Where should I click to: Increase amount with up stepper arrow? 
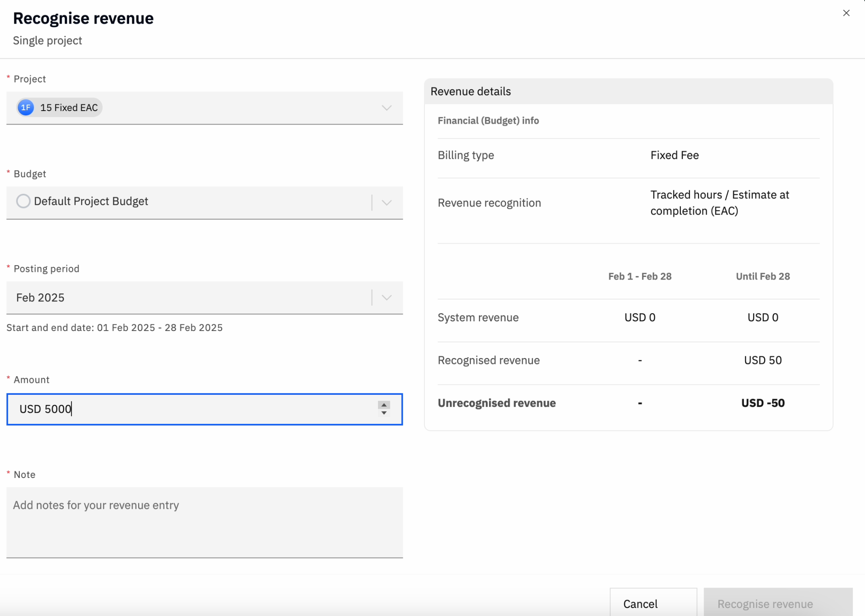pos(384,405)
